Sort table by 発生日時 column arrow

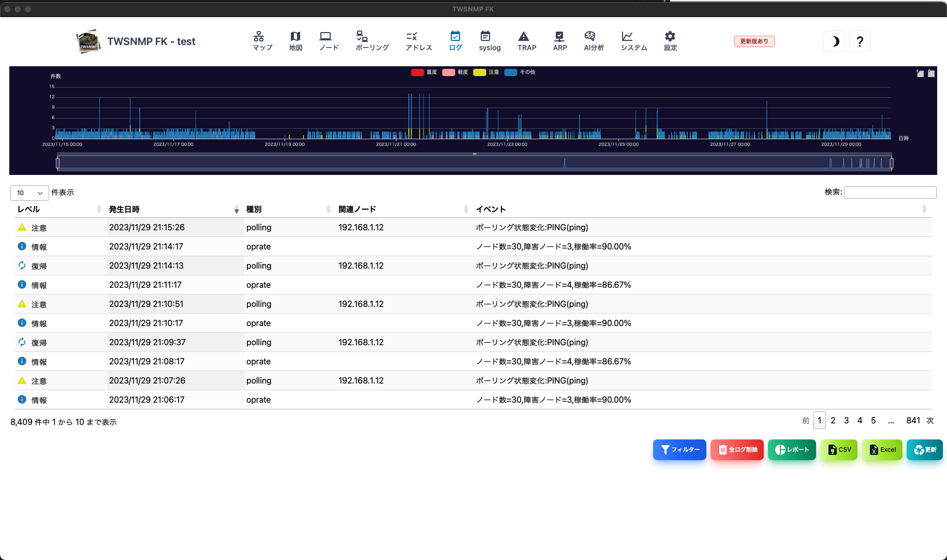click(236, 209)
